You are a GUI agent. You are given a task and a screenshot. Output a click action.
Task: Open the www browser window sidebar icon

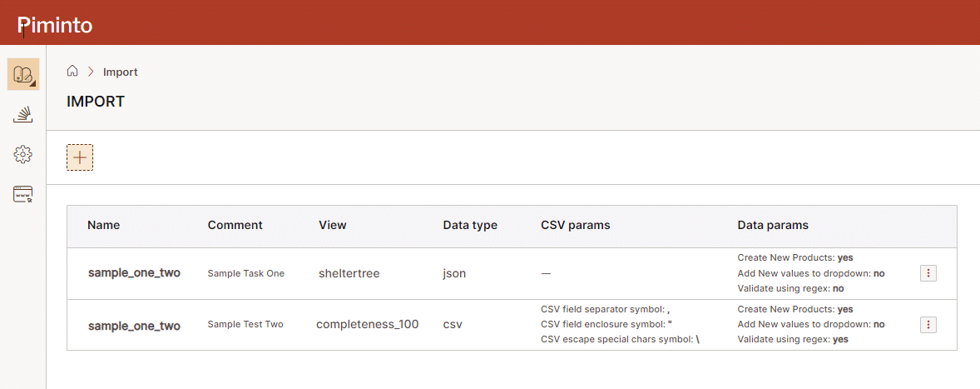[23, 194]
